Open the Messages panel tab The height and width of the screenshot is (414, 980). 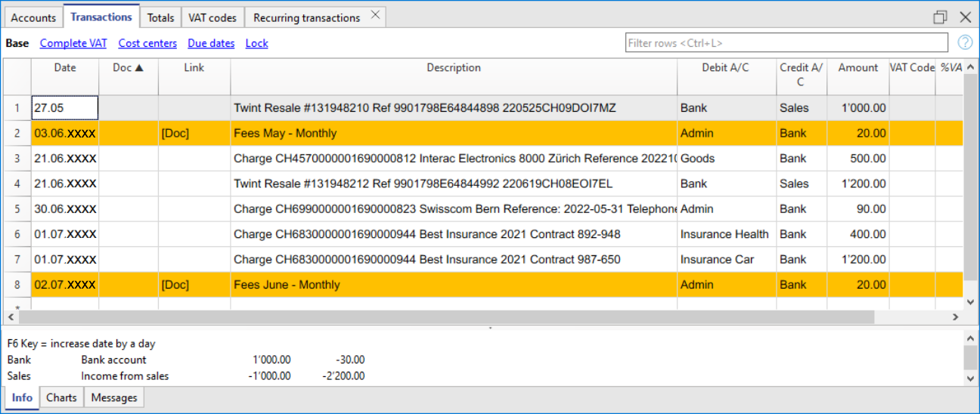(x=114, y=397)
